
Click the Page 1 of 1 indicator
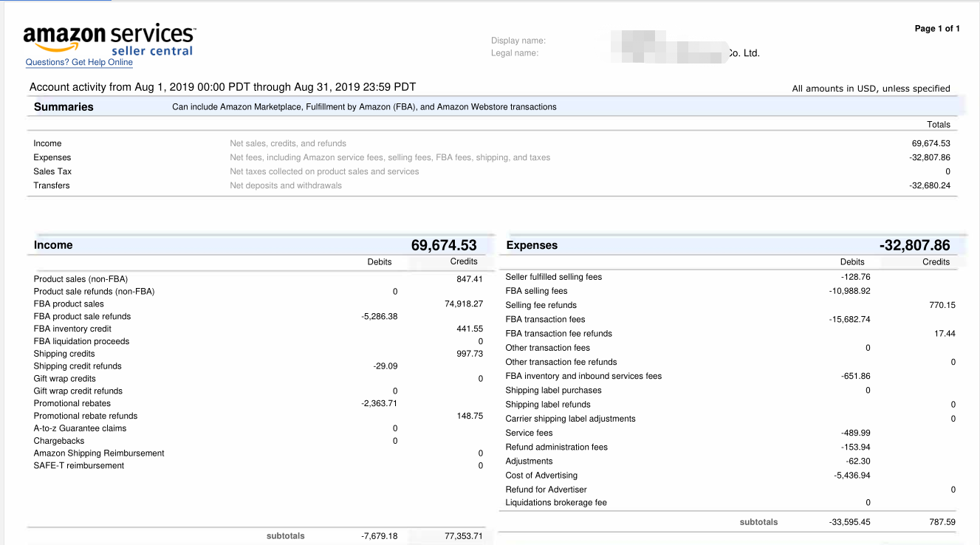click(937, 29)
